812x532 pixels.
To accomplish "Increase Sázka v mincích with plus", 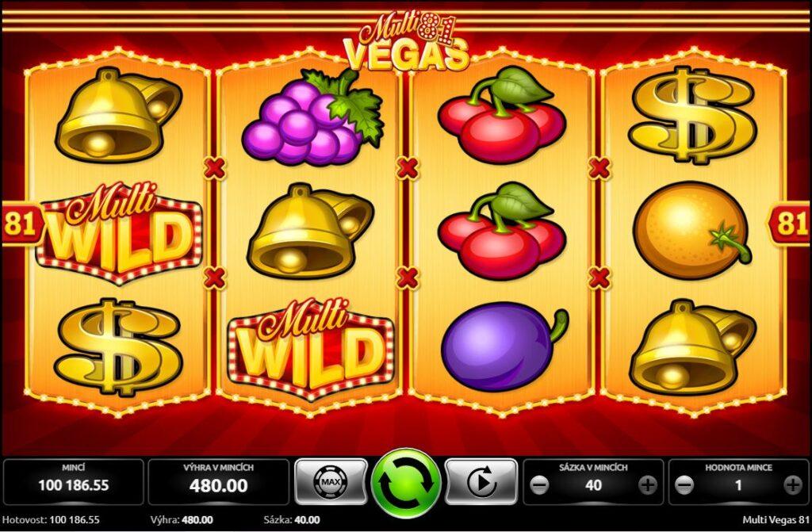I will 647,485.
